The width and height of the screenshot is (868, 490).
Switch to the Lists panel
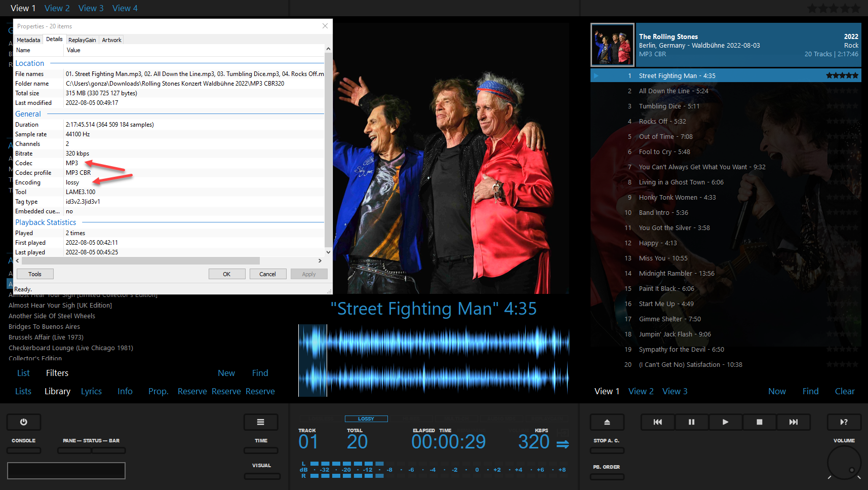pos(23,391)
